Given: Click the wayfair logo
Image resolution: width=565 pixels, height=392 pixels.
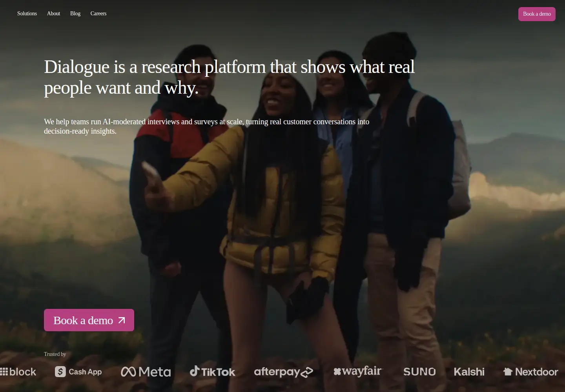Looking at the screenshot, I should pos(357,371).
